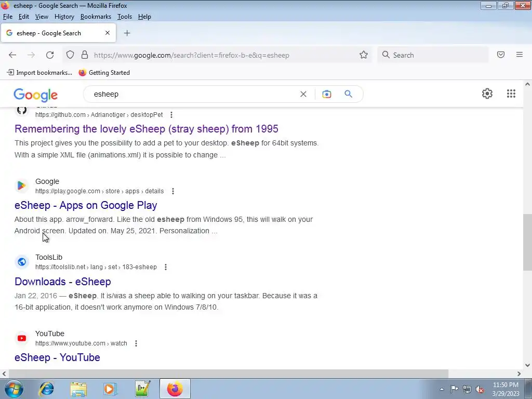Image resolution: width=532 pixels, height=399 pixels.
Task: Open Google quick settings gear
Action: (x=487, y=94)
